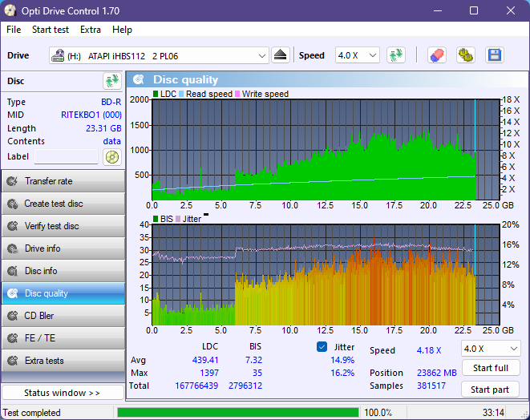Viewport: 530px width, 420px height.
Task: Open the Help menu
Action: (x=122, y=30)
